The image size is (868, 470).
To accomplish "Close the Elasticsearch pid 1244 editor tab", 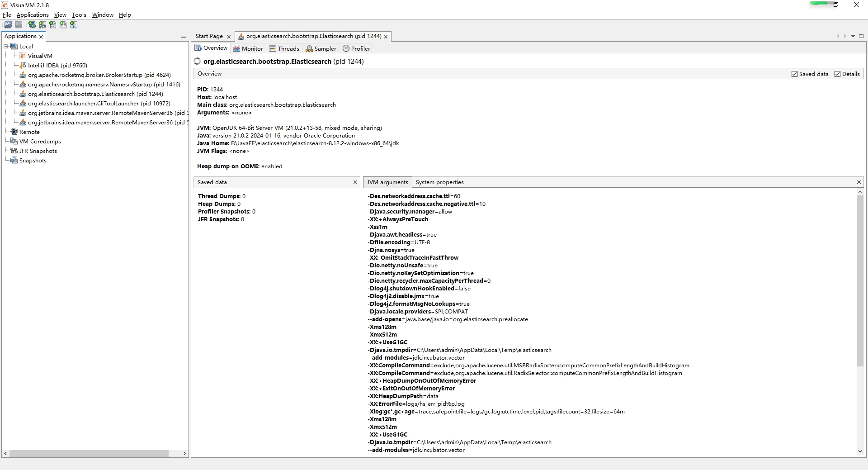I will tap(386, 37).
